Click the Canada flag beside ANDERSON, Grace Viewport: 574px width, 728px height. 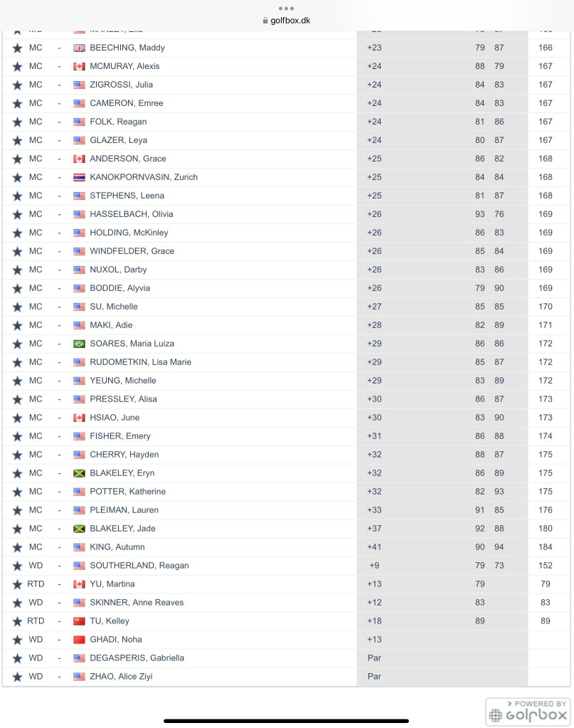coord(79,159)
